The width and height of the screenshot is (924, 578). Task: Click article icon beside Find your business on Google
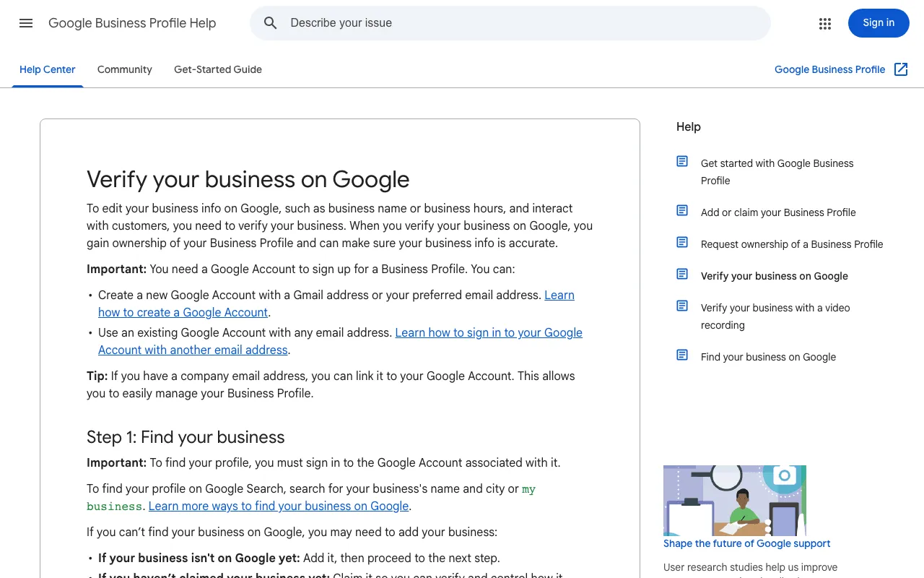tap(682, 355)
